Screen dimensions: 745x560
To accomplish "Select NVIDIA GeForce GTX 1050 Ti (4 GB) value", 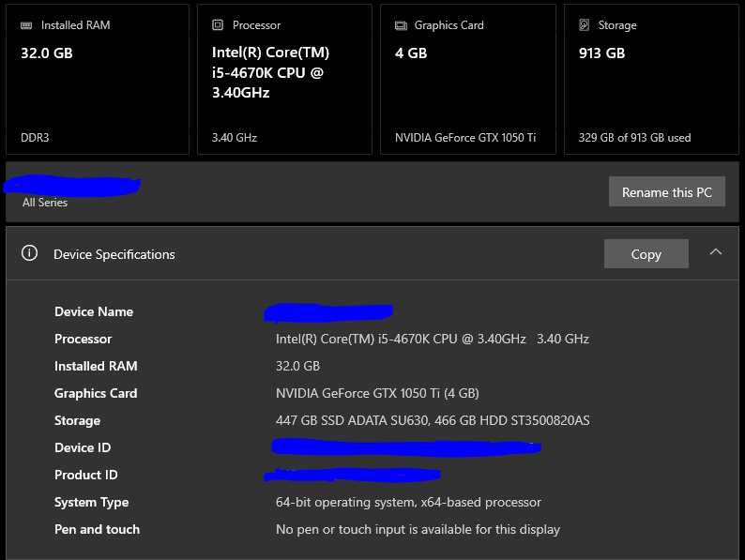I will point(377,393).
